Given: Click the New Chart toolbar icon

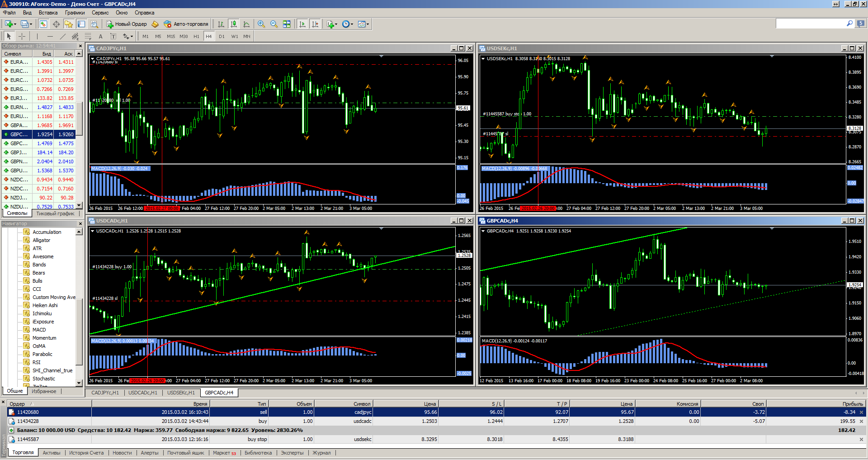Looking at the screenshot, I should (8, 24).
